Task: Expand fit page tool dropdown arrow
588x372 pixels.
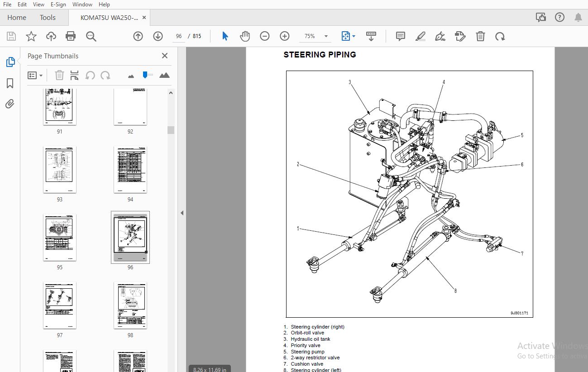Action: (x=354, y=36)
